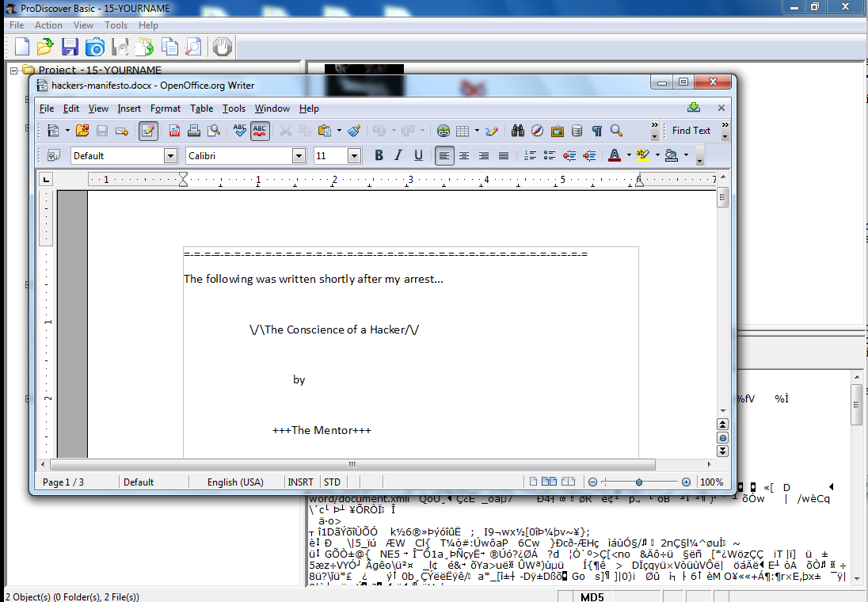
Task: Run Spelling and Grammar check in Writer
Action: (240, 131)
